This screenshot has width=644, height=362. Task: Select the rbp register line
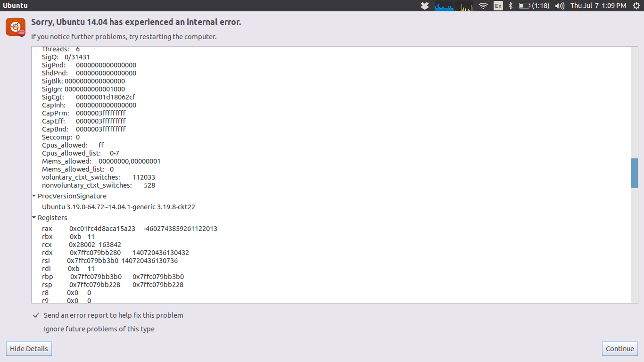113,277
